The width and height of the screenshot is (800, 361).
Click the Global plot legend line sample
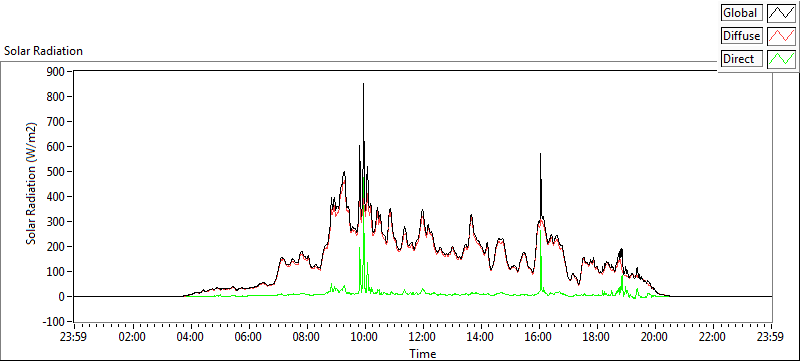781,13
